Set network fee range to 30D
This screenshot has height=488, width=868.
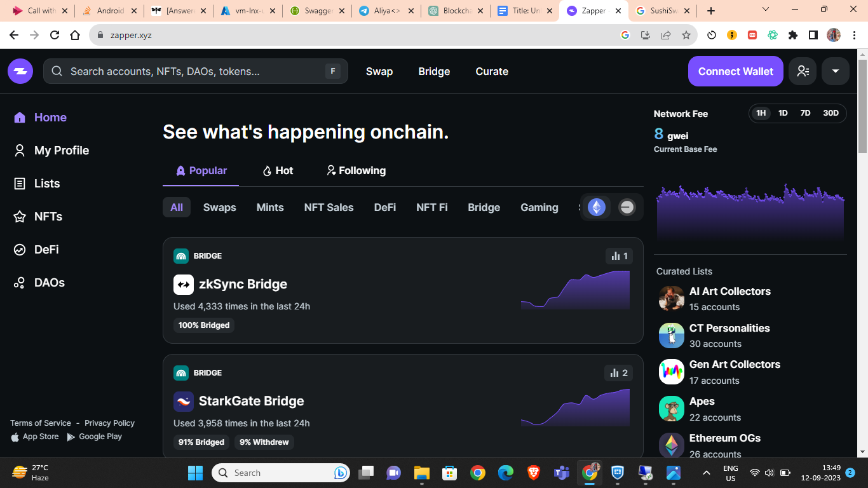pyautogui.click(x=831, y=113)
